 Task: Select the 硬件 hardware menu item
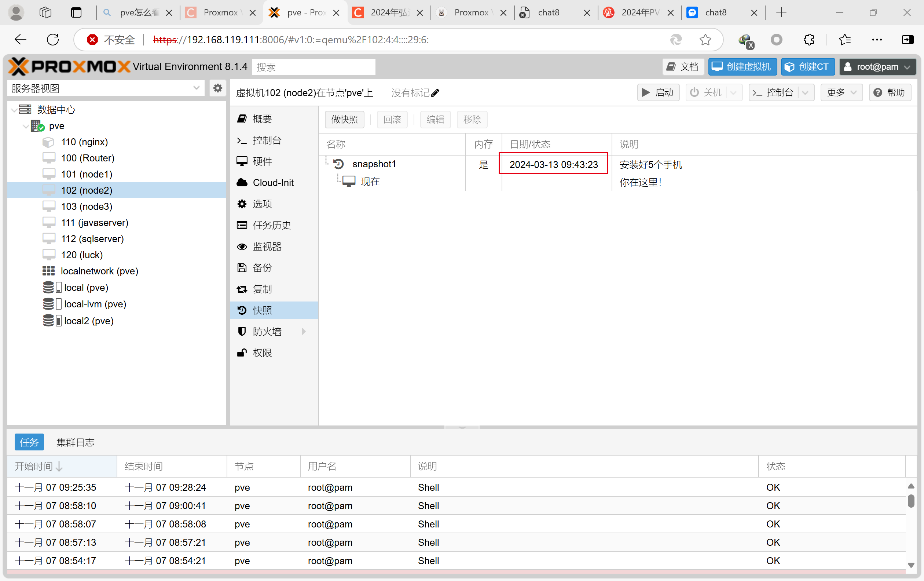pos(274,161)
